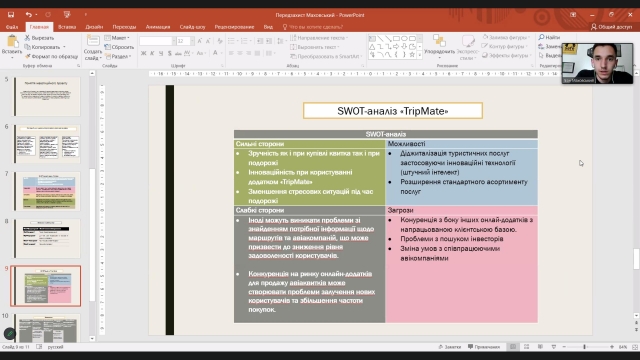This screenshot has height=360, width=640.
Task: Toggle normal view in status bar
Action: click(x=513, y=347)
